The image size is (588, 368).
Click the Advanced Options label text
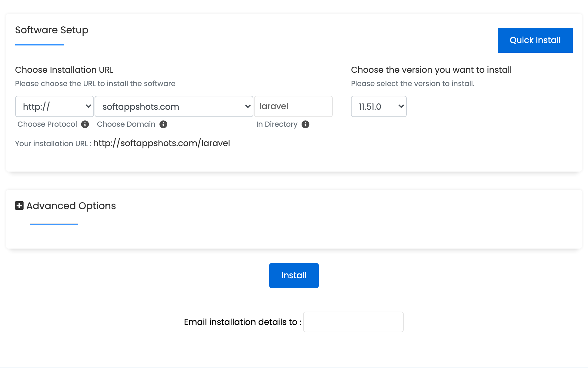pyautogui.click(x=71, y=206)
